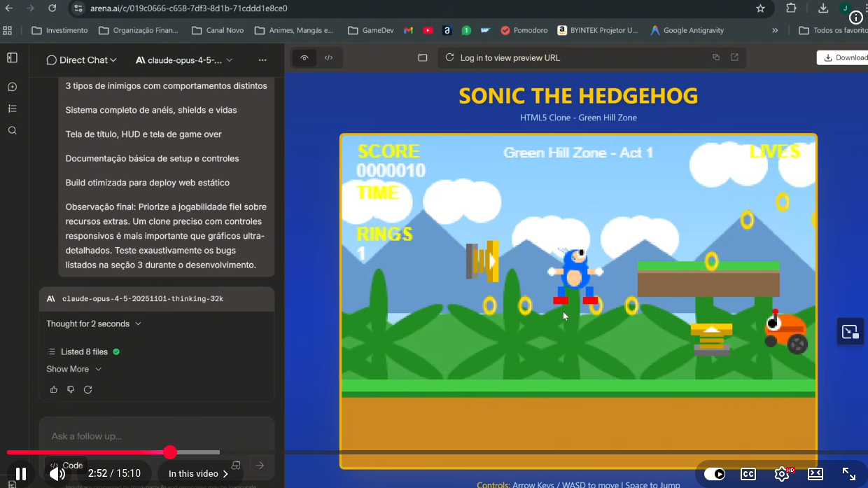868x488 pixels.
Task: Switch to preview eye view
Action: pyautogui.click(x=304, y=58)
